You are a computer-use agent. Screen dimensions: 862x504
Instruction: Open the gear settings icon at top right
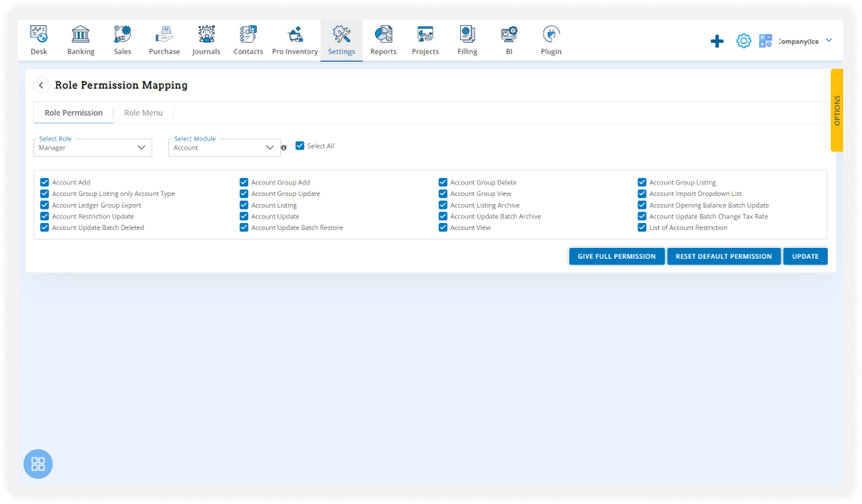pos(743,41)
